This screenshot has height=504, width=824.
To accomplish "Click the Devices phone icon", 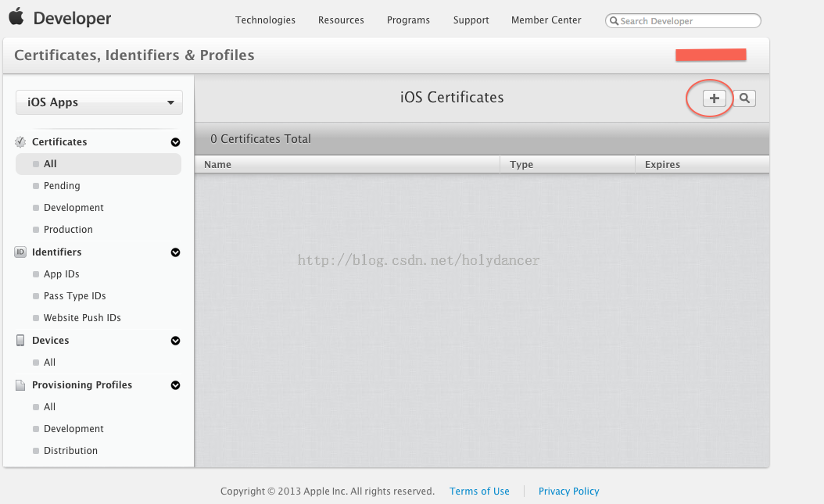I will click(20, 340).
